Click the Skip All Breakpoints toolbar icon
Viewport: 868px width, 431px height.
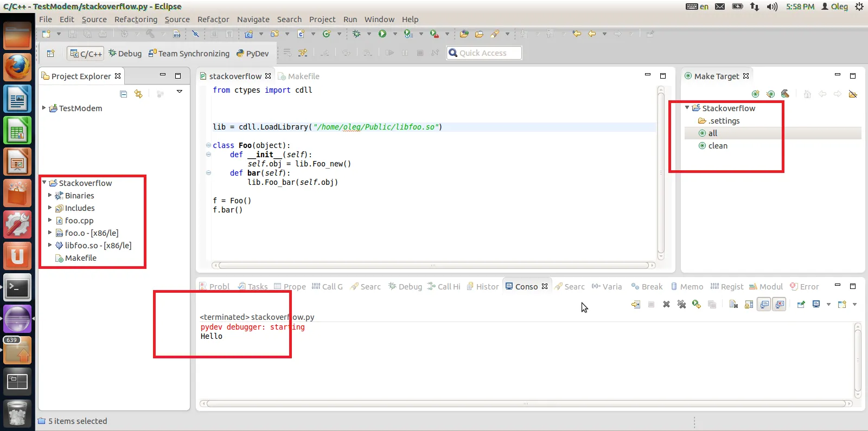click(195, 34)
